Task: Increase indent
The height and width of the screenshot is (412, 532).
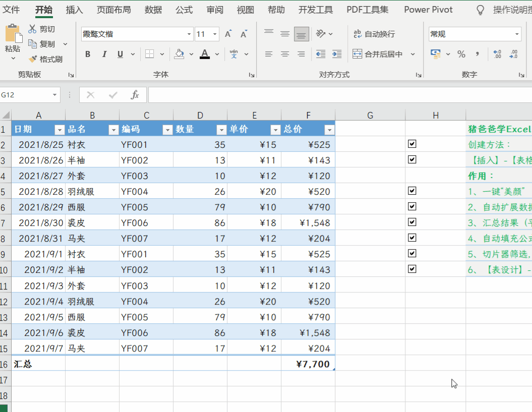Action: (337, 54)
